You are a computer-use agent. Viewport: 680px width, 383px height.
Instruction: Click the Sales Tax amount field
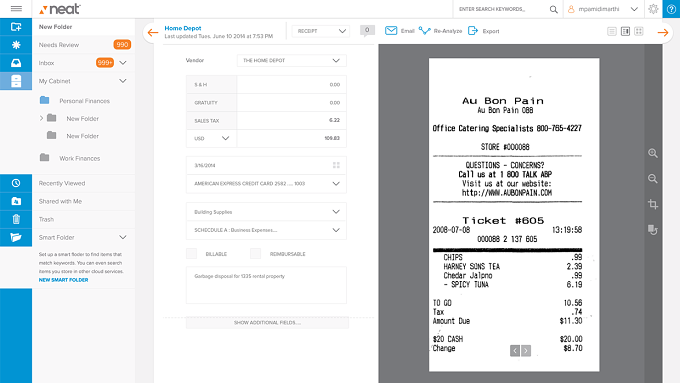pyautogui.click(x=291, y=121)
